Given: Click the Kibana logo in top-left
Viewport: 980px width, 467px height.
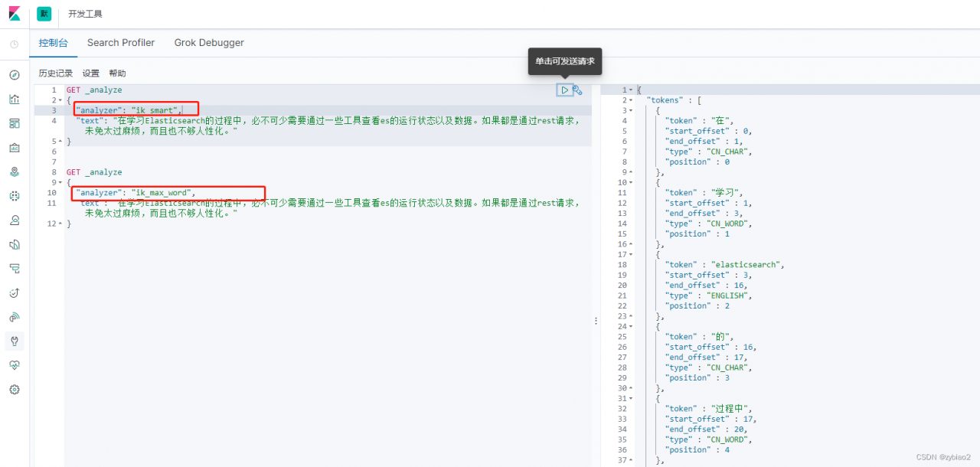Looking at the screenshot, I should point(15,14).
